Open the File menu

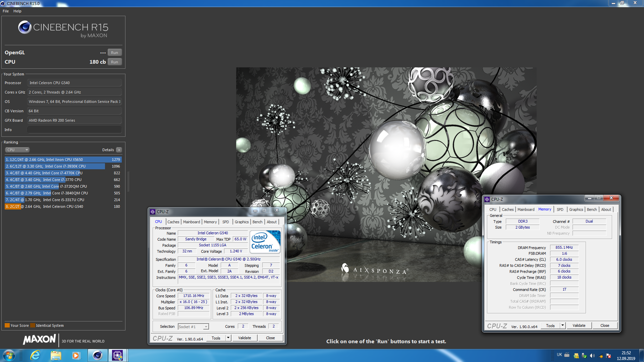point(6,11)
